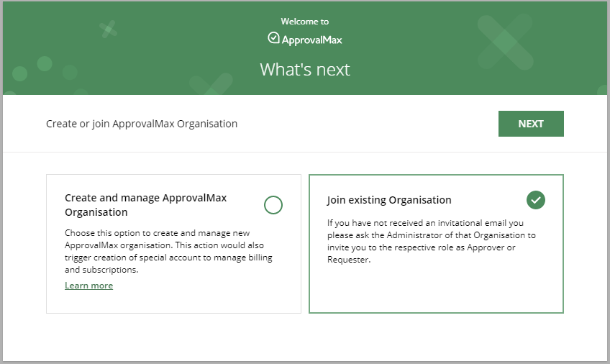Click the 'Create or join ApprovalMax Organisation' text
The image size is (610, 364).
click(x=142, y=124)
